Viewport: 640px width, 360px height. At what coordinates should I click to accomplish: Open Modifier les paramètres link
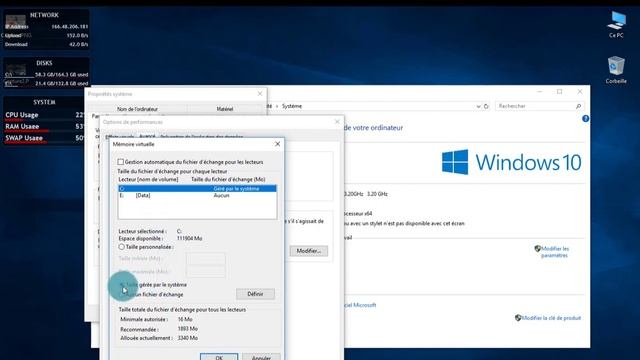pos(554,252)
